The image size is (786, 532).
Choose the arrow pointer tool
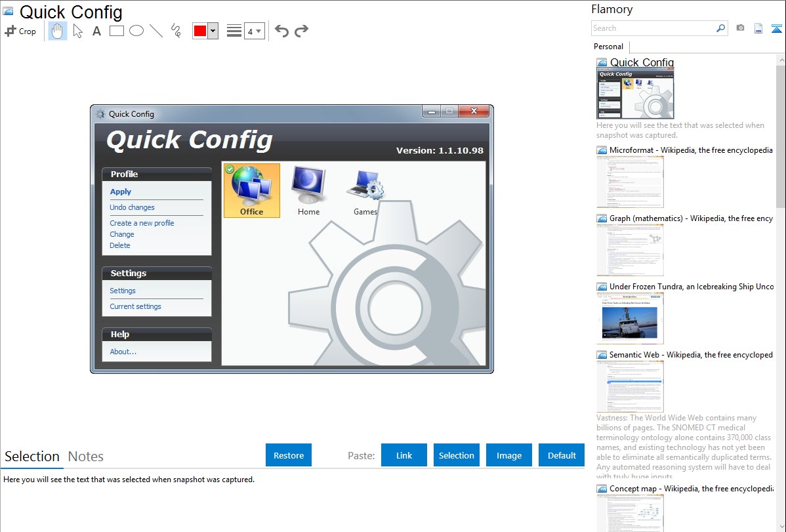[77, 31]
